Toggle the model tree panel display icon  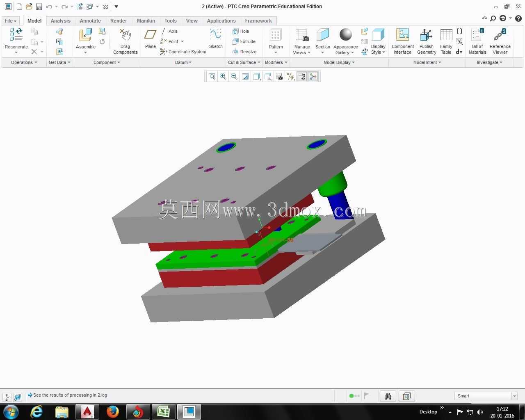coord(7,397)
